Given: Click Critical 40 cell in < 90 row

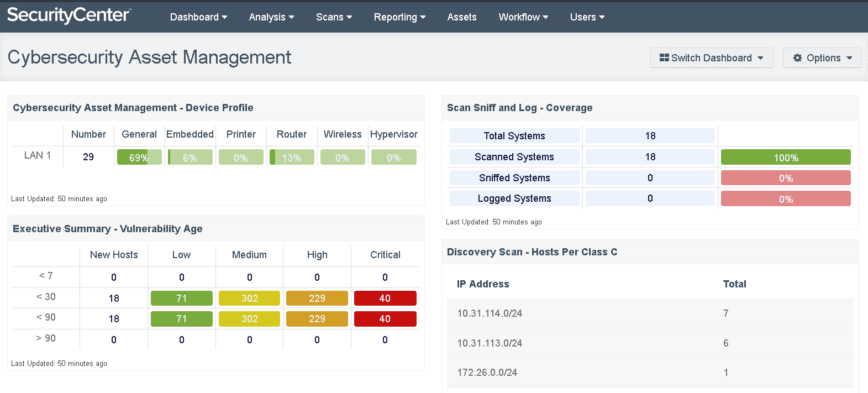Looking at the screenshot, I should click(385, 319).
